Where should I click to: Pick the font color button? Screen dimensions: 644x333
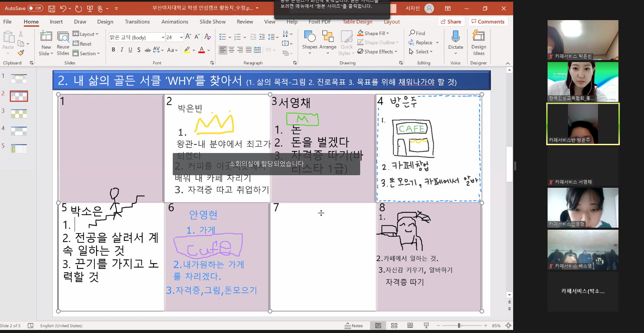point(202,50)
